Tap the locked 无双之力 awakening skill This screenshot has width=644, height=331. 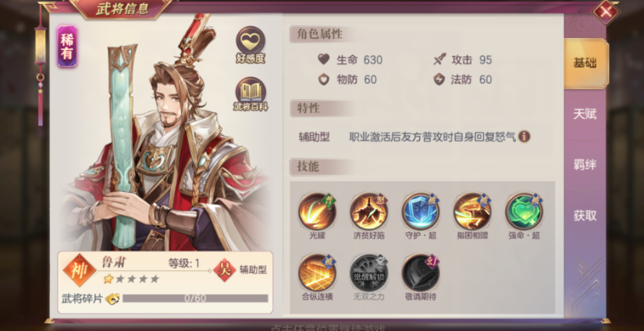[368, 272]
